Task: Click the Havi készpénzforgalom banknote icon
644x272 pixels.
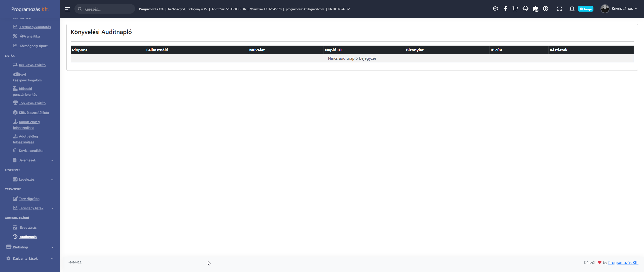Action: coord(16,74)
